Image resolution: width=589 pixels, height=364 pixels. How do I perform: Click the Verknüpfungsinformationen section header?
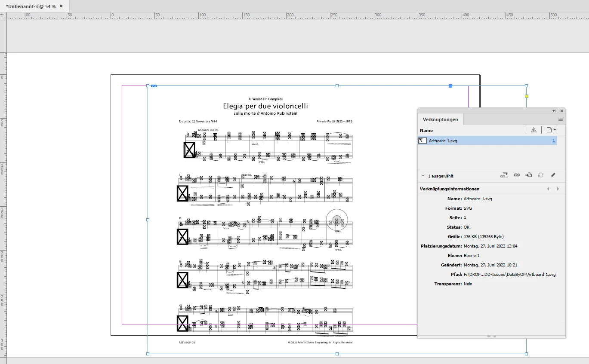pos(450,189)
